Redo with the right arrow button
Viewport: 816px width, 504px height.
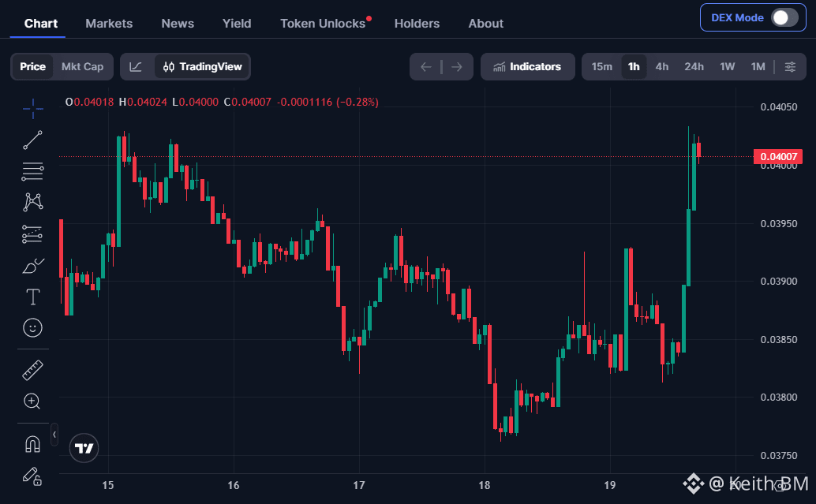point(457,66)
